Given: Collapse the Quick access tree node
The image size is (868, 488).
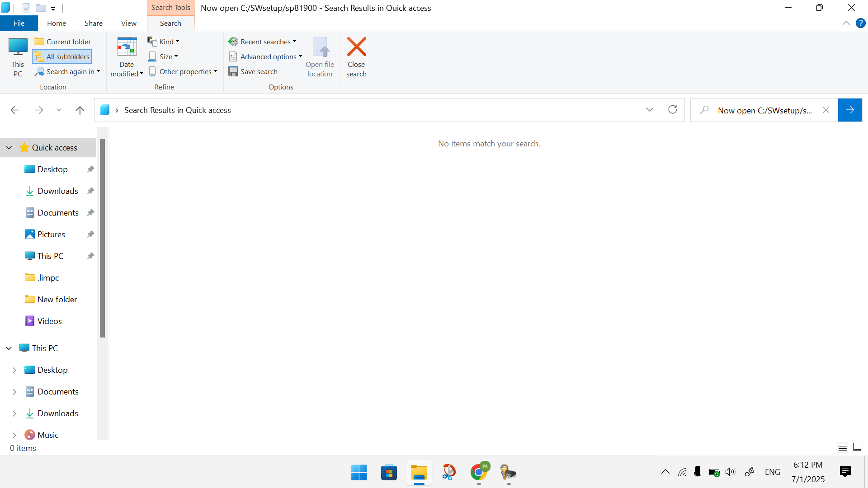Looking at the screenshot, I should (x=9, y=148).
